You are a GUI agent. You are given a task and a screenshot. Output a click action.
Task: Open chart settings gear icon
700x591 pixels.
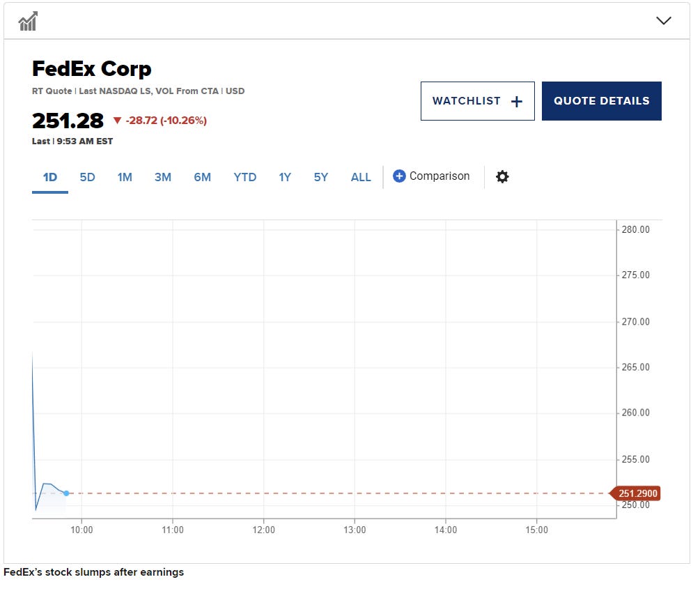tap(502, 177)
